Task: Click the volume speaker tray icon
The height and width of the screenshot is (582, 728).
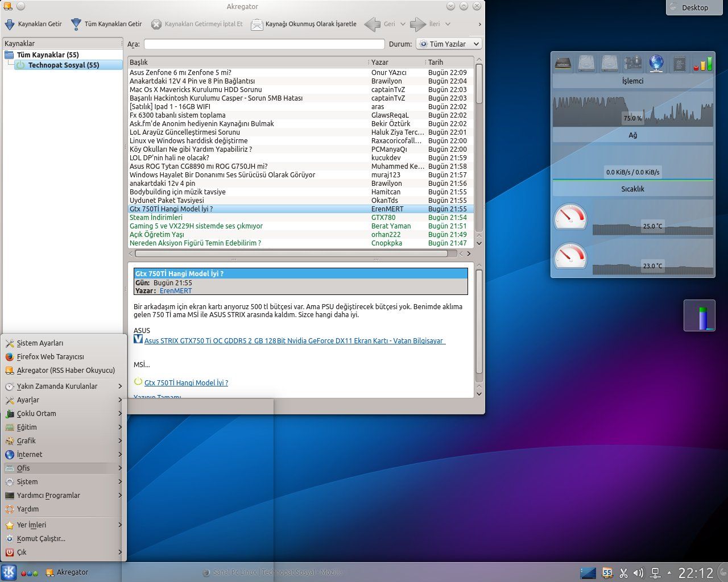Action: pos(639,573)
